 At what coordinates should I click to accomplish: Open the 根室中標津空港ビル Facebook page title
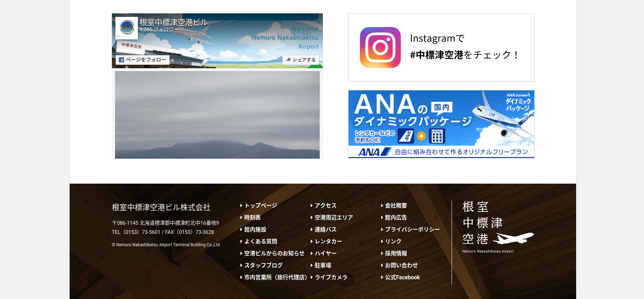[x=173, y=22]
